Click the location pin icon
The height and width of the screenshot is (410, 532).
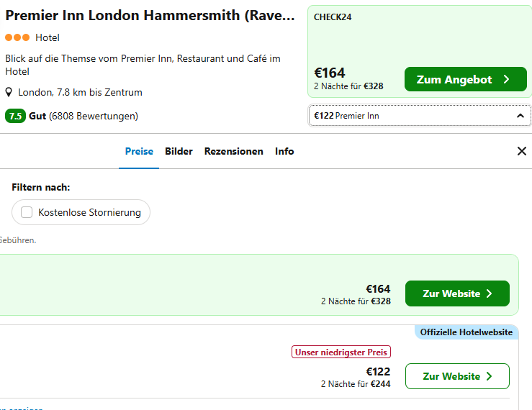pyautogui.click(x=9, y=92)
